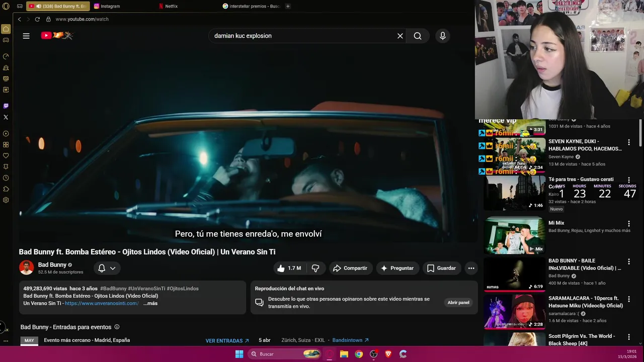Open the Bandsintown link
644x362 pixels.
pos(351,340)
